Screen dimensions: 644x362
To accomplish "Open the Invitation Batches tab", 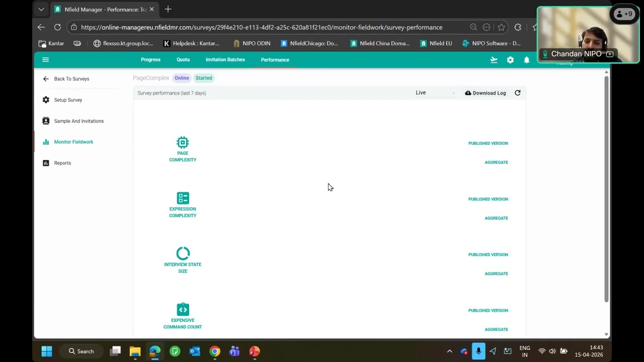I will tap(225, 59).
